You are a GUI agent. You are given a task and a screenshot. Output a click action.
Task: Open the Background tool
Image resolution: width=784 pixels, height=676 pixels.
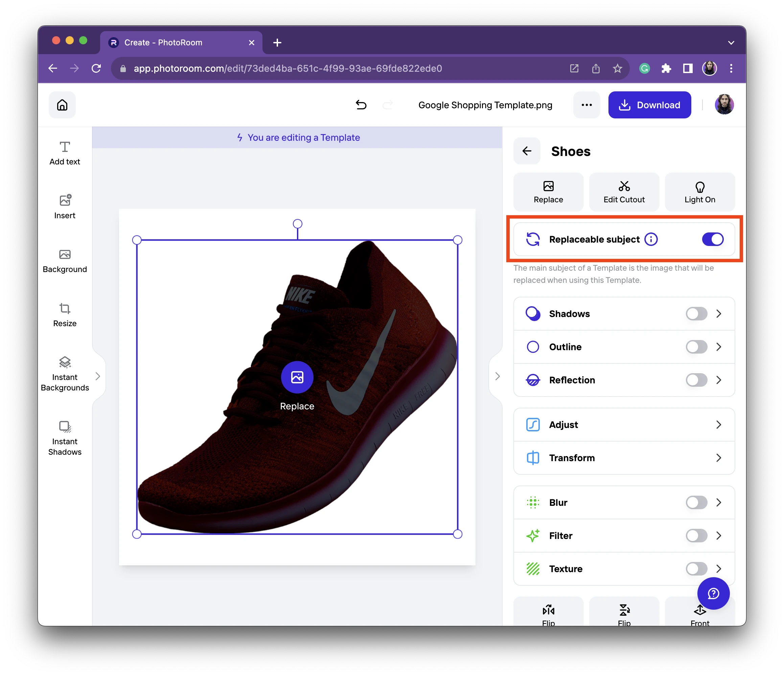[x=65, y=261]
